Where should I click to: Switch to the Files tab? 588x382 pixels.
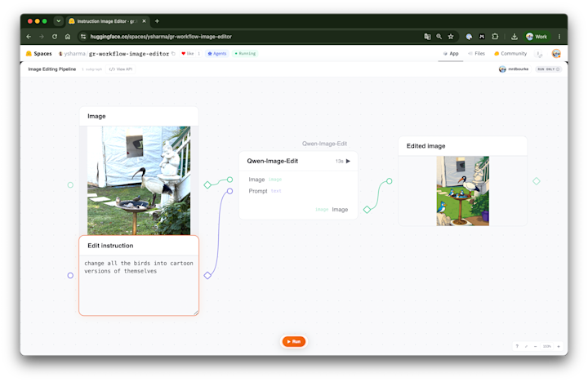[476, 54]
